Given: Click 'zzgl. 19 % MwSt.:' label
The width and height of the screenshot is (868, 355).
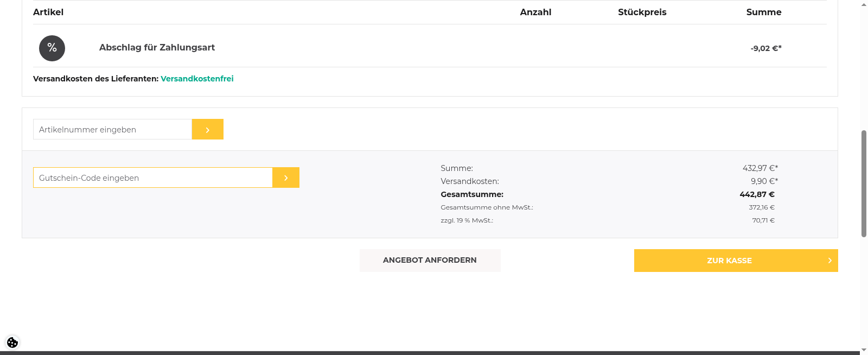Looking at the screenshot, I should 467,220.
